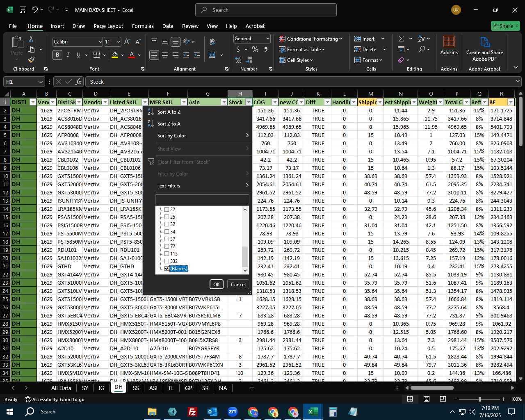
Task: Check the 34 filter checkbox
Action: point(167,231)
